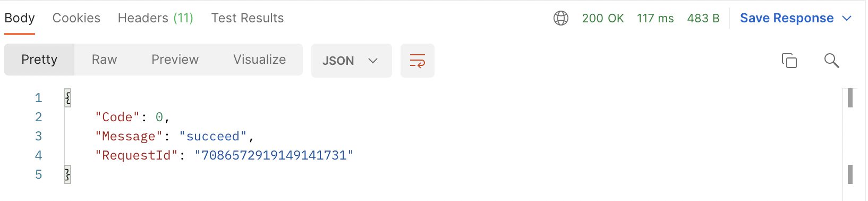Select the Preview view mode
Screen dimensions: 868x201
175,60
